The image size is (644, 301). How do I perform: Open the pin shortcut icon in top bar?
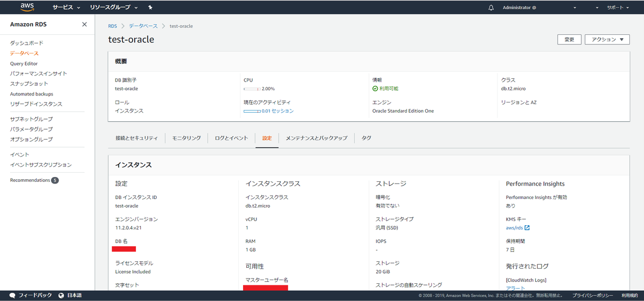point(150,8)
